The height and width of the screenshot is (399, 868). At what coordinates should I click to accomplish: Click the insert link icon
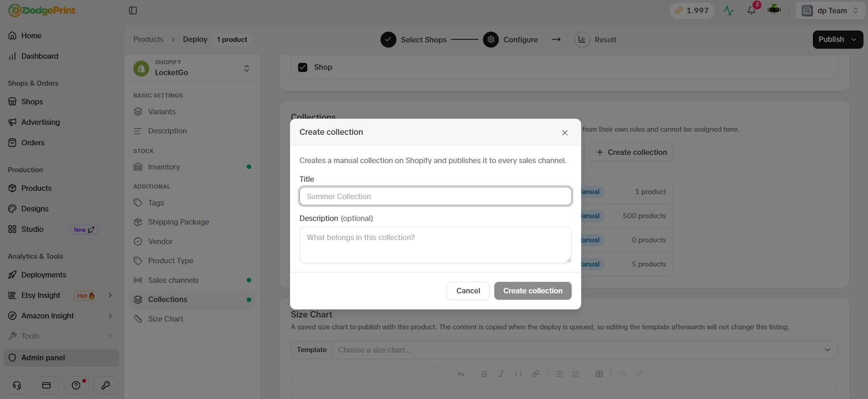pyautogui.click(x=535, y=374)
